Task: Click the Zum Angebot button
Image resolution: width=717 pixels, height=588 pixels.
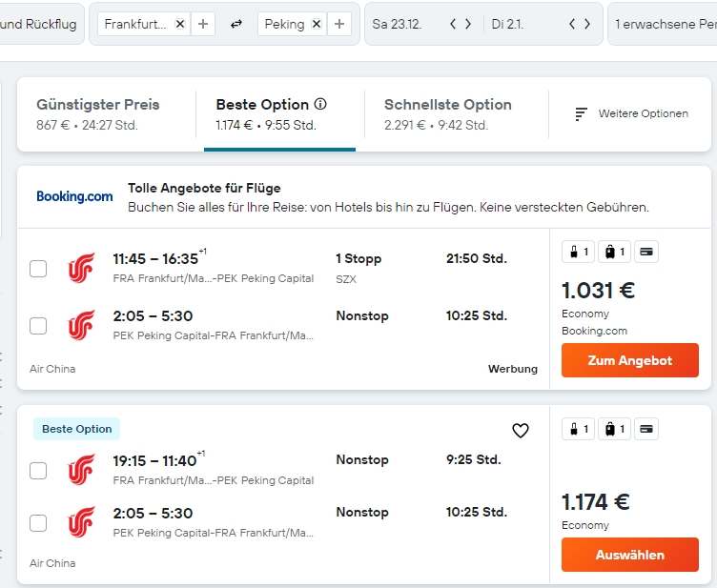Action: click(x=629, y=361)
